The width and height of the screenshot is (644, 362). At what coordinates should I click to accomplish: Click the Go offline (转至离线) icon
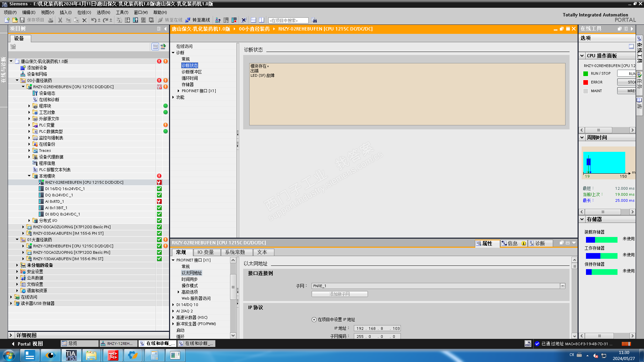(188, 20)
